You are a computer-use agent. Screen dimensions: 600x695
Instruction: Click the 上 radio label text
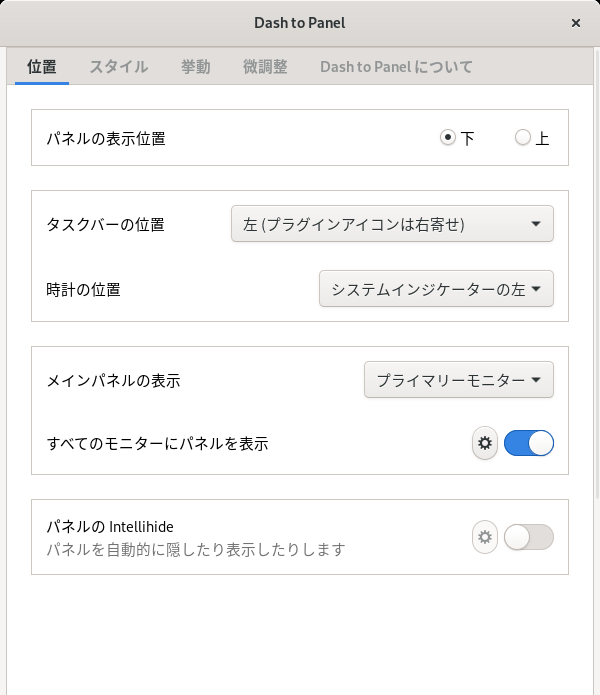click(x=542, y=139)
